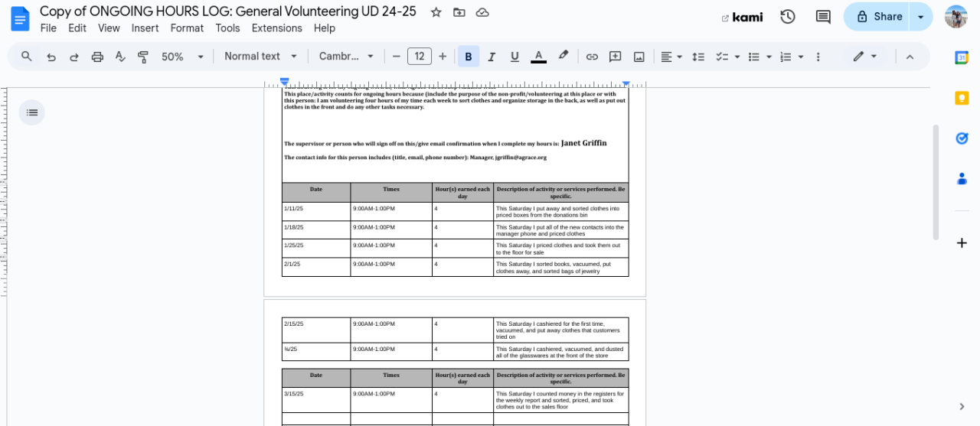Open the Google account avatar
Image resolution: width=980 pixels, height=426 pixels.
point(956,17)
